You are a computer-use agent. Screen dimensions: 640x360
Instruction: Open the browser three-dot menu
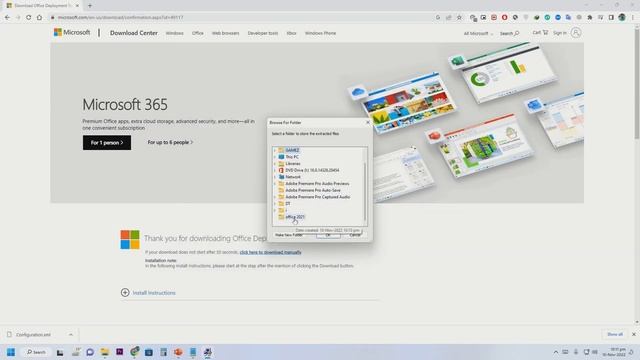point(633,18)
